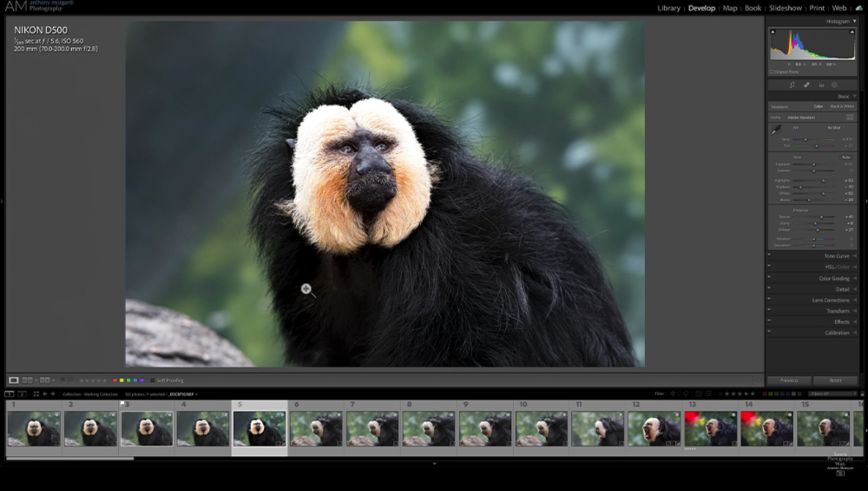Pick the White Balance eyedropper tool
The height and width of the screenshot is (491, 868).
pyautogui.click(x=776, y=130)
